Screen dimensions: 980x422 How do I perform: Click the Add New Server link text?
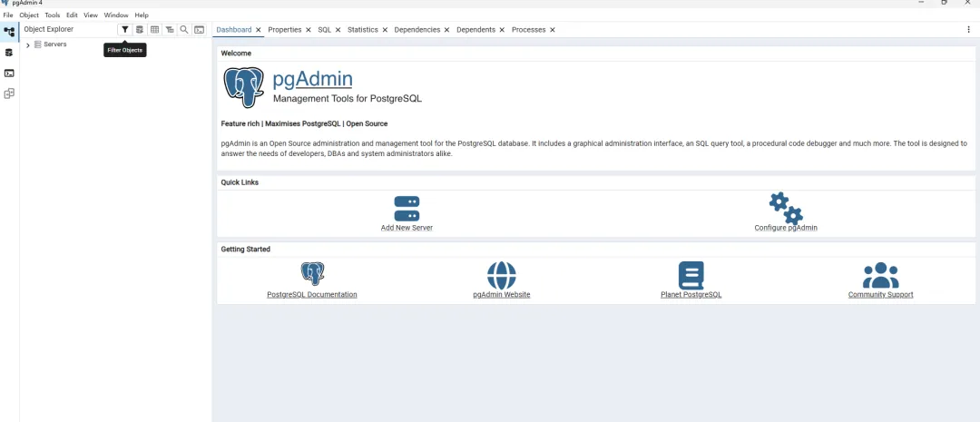(407, 228)
